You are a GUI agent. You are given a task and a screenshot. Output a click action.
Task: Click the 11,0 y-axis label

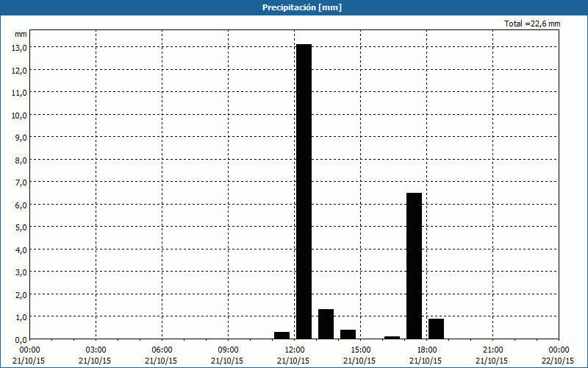tap(19, 93)
